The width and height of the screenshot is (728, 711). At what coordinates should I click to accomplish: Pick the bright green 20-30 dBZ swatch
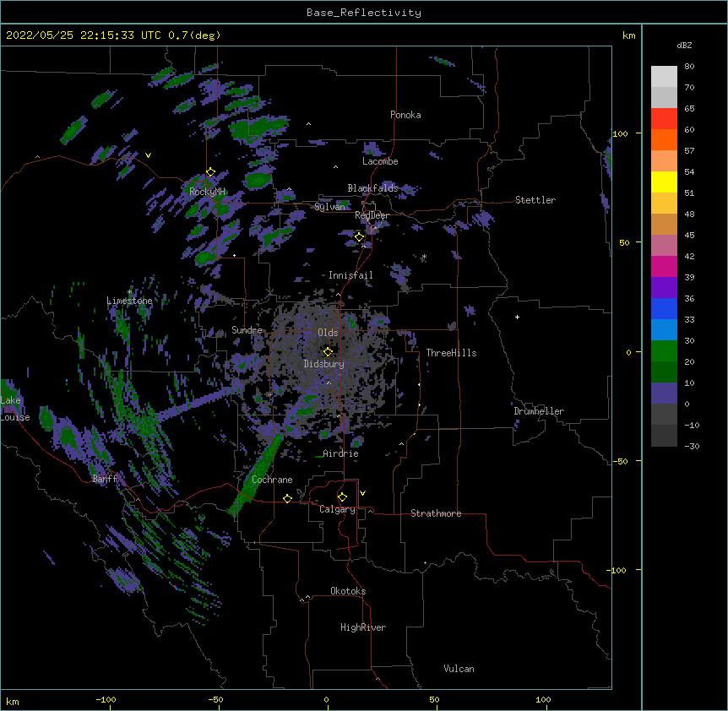pyautogui.click(x=664, y=351)
